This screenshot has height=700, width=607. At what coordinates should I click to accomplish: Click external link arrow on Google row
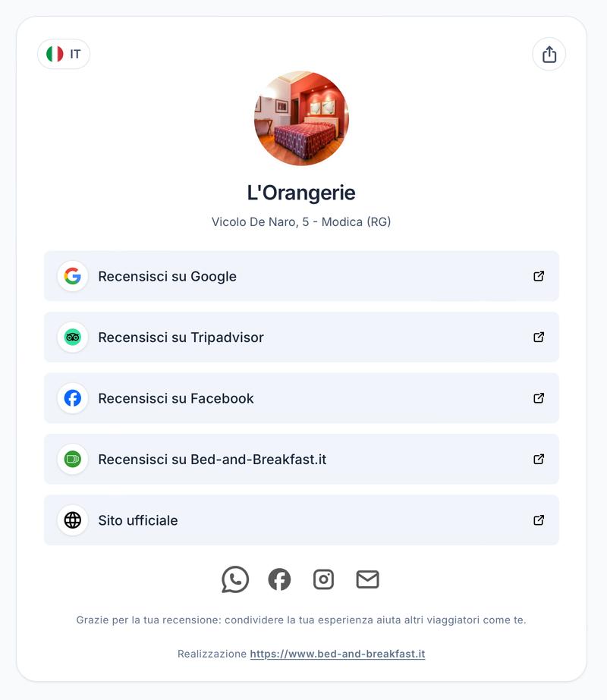539,276
